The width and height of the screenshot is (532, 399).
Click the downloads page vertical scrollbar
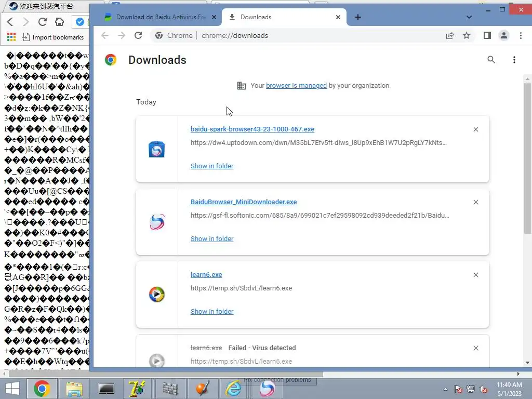click(x=527, y=158)
